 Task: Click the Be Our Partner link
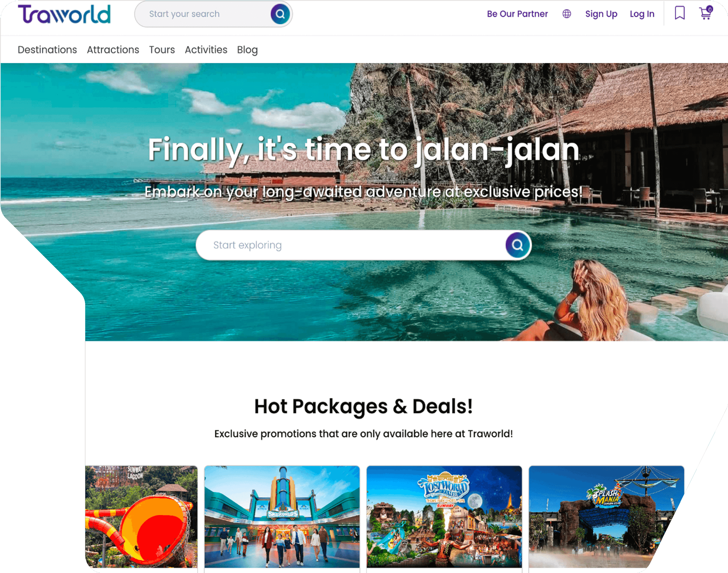click(x=517, y=14)
